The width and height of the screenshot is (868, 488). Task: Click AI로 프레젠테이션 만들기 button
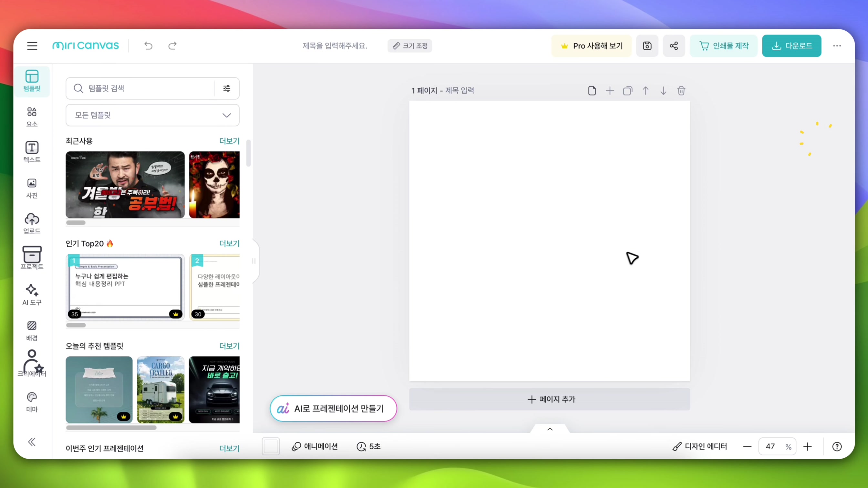333,409
